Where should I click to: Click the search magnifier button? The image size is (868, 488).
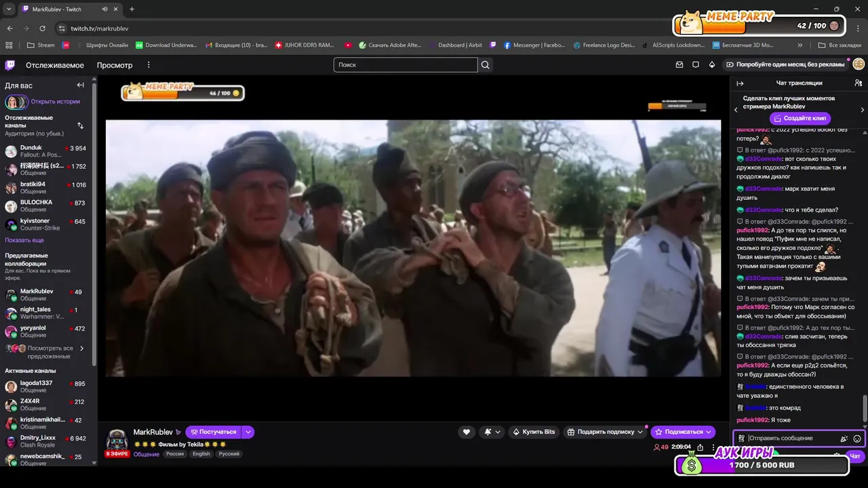[x=486, y=65]
